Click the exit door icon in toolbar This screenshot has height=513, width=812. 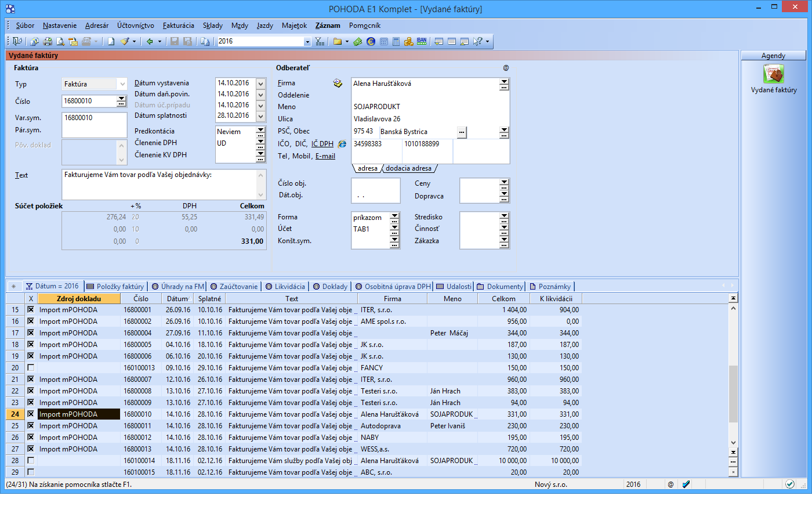click(17, 41)
